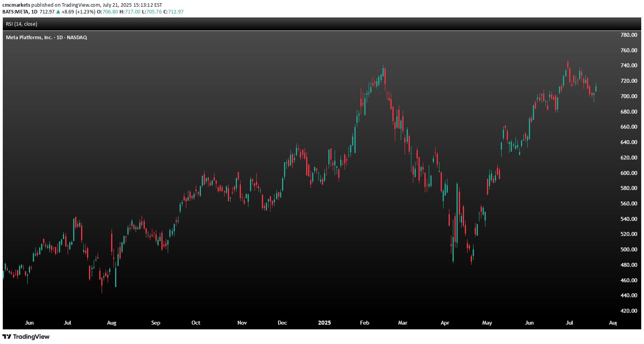Select the Apr marker on the time axis
644x344 pixels.
pos(445,323)
